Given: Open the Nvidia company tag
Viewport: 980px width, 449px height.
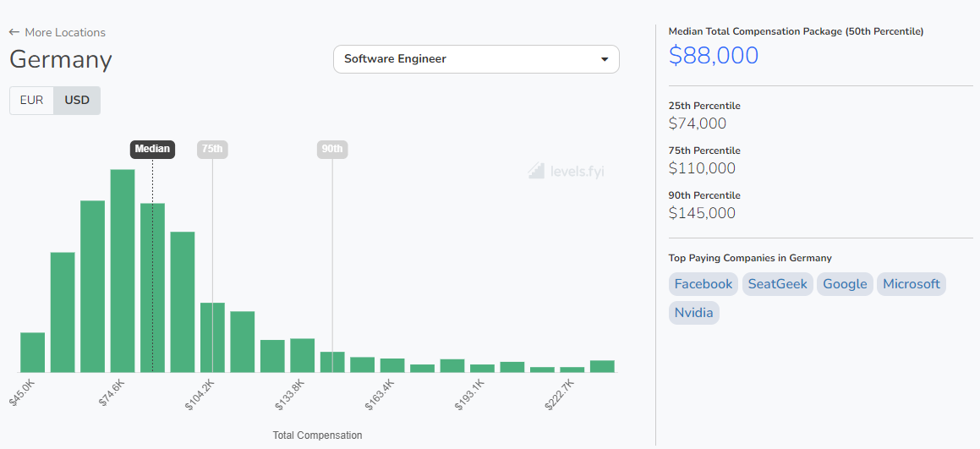Looking at the screenshot, I should (693, 313).
